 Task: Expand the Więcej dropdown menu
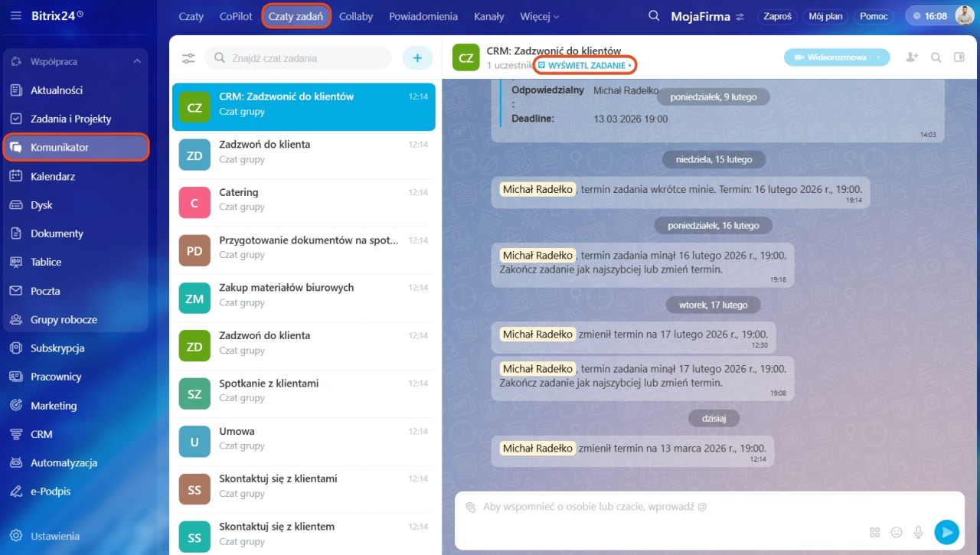540,16
